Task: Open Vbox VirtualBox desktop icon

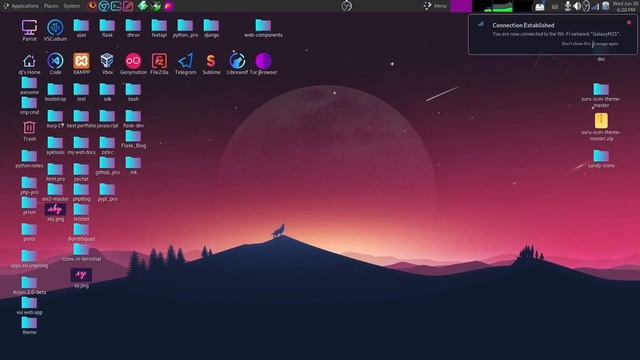Action: pyautogui.click(x=107, y=64)
